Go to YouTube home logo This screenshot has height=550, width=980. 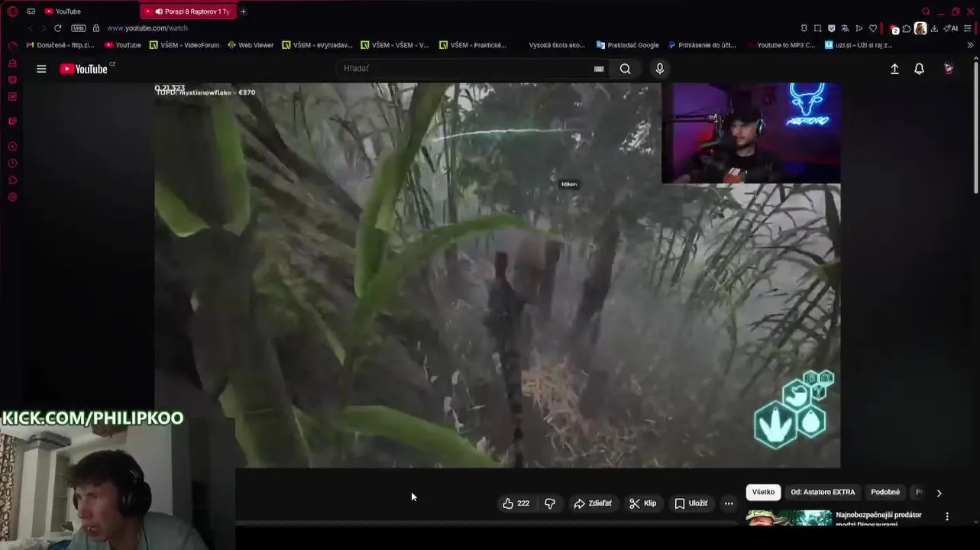click(x=83, y=69)
